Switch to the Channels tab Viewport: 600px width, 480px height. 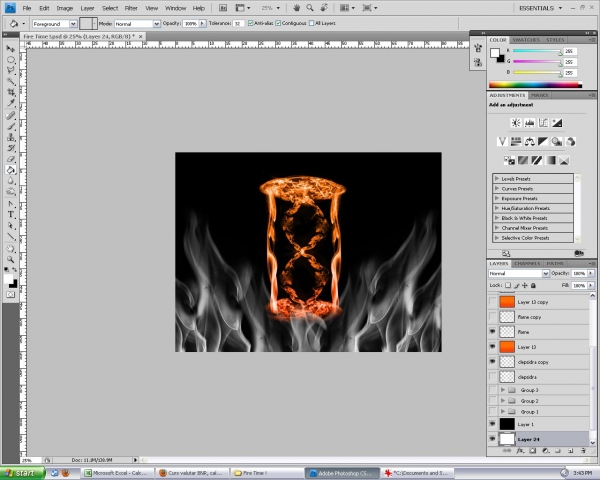click(x=527, y=263)
